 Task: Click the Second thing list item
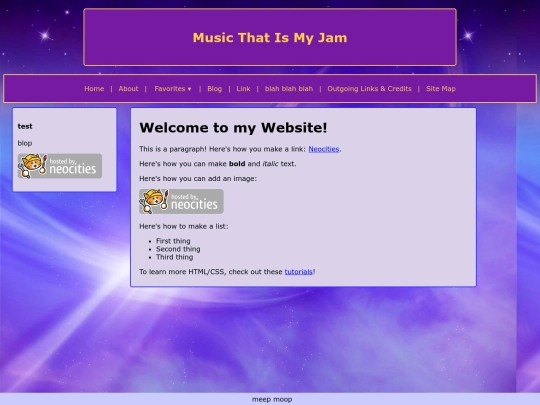pyautogui.click(x=178, y=249)
